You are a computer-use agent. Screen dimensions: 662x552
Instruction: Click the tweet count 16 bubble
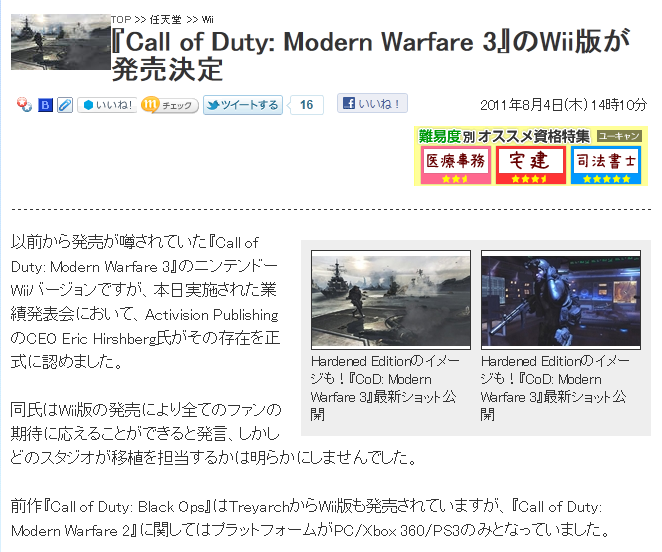pos(306,105)
